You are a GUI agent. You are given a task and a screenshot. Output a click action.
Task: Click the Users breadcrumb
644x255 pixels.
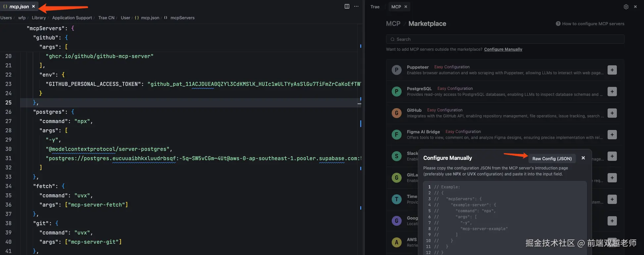pos(6,18)
